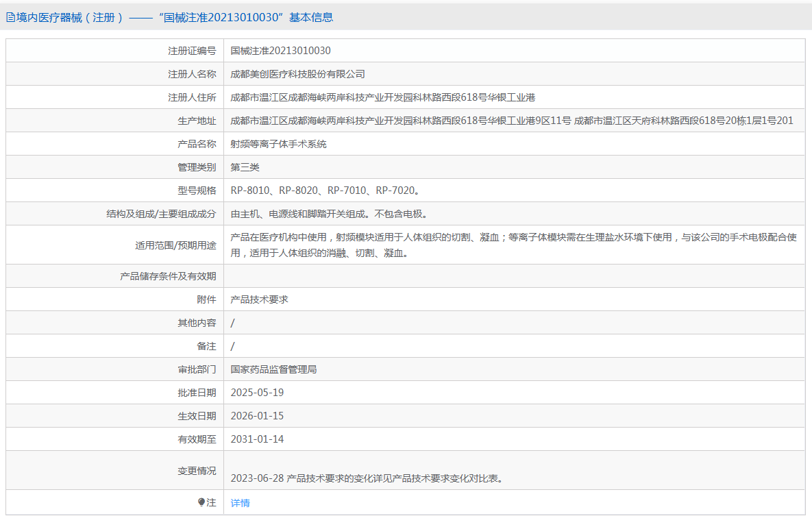The width and height of the screenshot is (812, 516).
Task: Click the lightbulb icon beside 注
Action: pyautogui.click(x=201, y=502)
